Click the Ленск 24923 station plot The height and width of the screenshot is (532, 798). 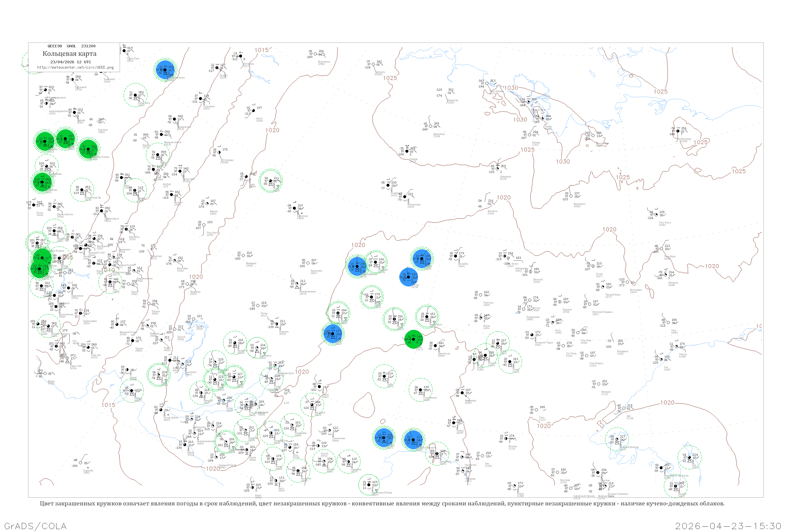click(372, 297)
